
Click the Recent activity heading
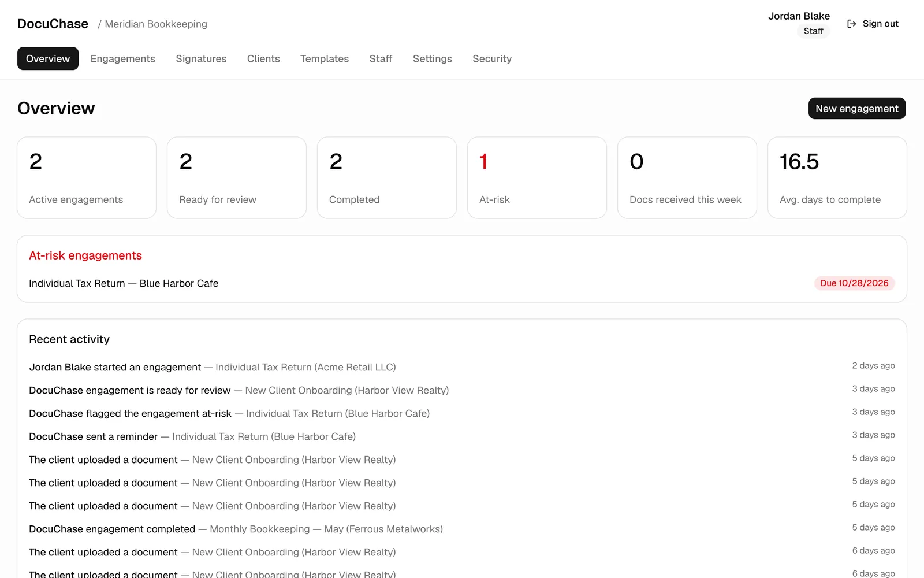tap(69, 339)
